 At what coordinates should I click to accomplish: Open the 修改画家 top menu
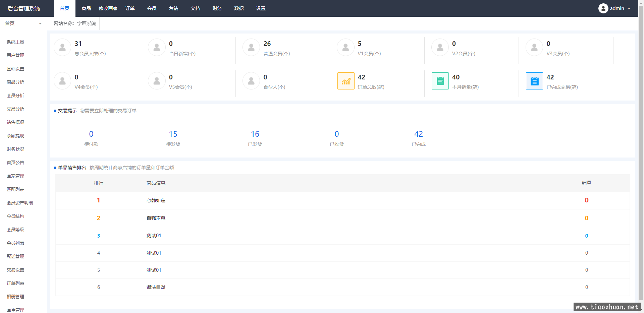point(108,8)
